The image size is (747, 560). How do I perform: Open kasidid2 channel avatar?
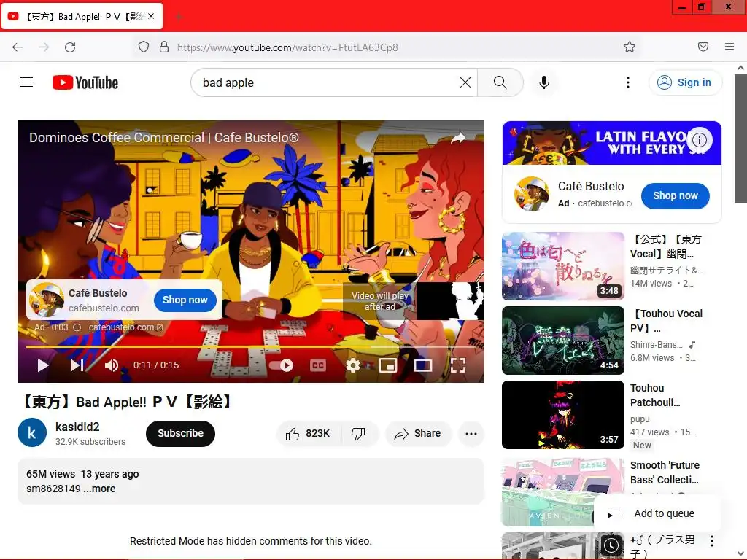[32, 433]
